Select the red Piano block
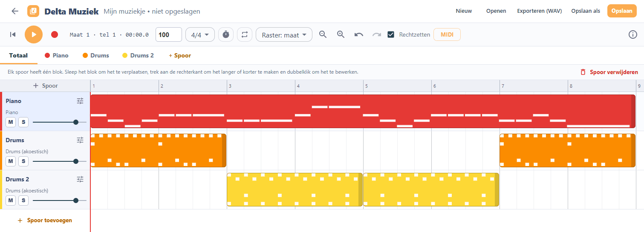This screenshot has width=644, height=232. [x=363, y=111]
